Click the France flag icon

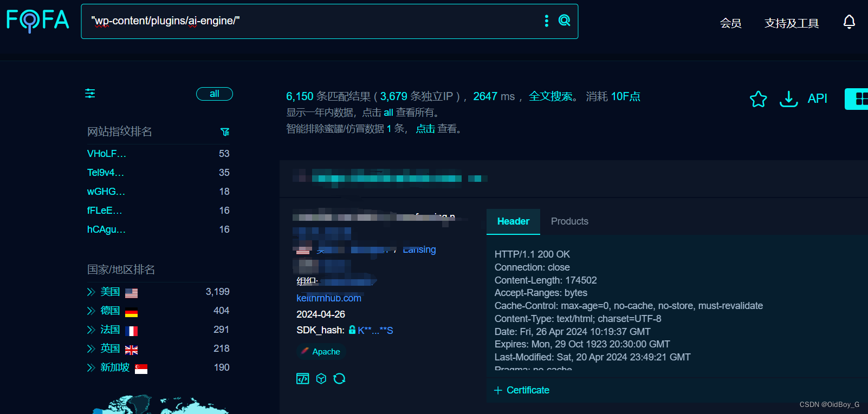(131, 331)
